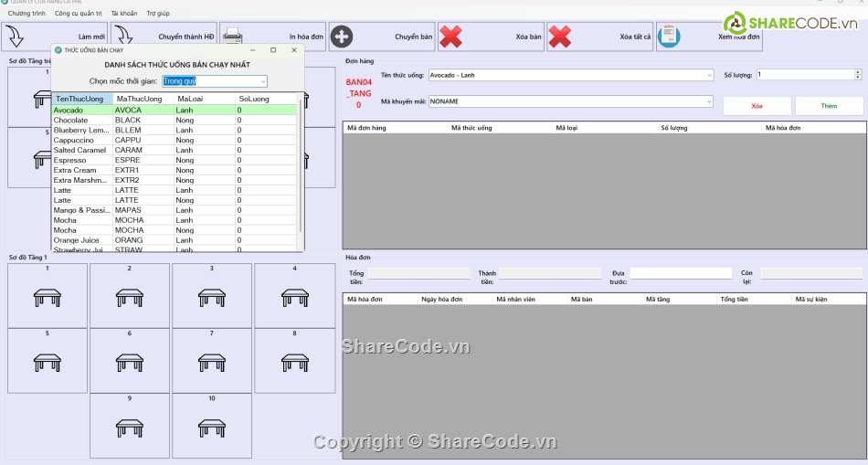Click the red X icon for Xóa bàn
The image size is (868, 465).
point(450,37)
